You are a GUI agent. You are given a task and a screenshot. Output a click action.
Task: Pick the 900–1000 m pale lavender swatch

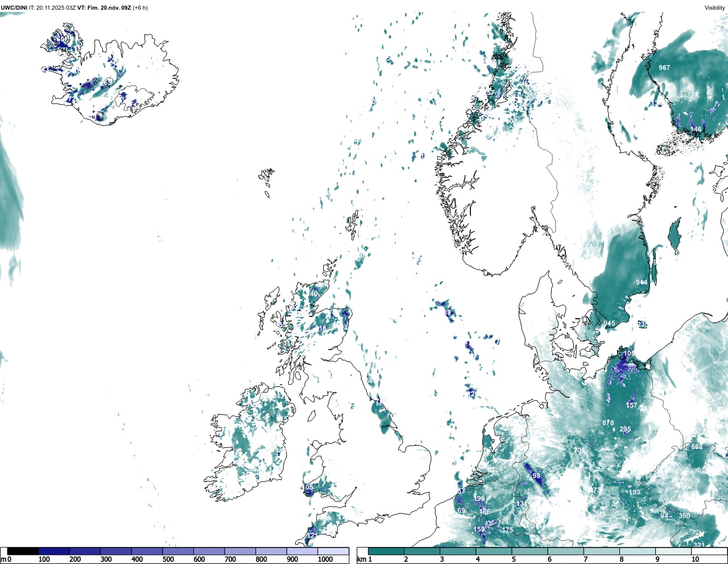coord(301,551)
